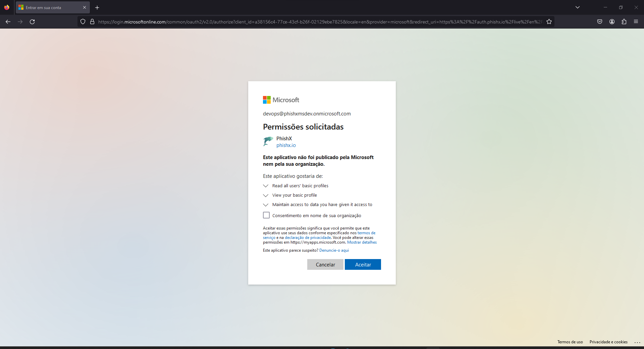This screenshot has height=349, width=644.
Task: Restore down the Firefox window
Action: tap(621, 7)
